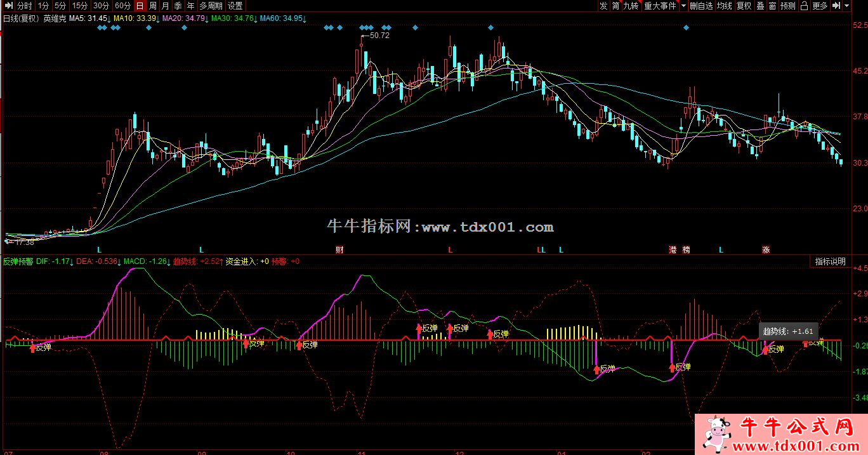The height and width of the screenshot is (455, 868).
Task: Select the 5分 period tab
Action: pos(60,6)
